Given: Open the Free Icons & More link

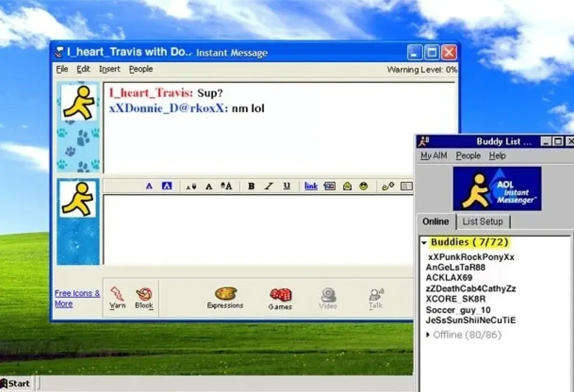Looking at the screenshot, I should [77, 297].
